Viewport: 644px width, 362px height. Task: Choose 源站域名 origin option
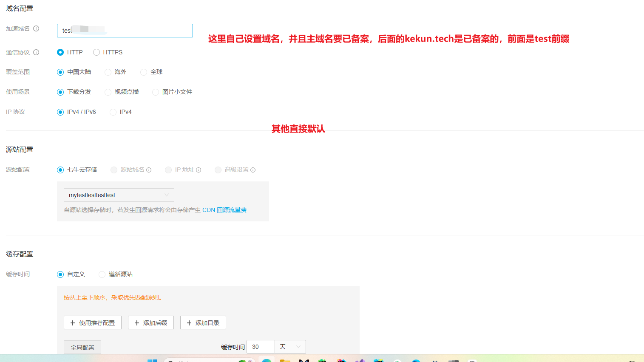(x=114, y=170)
